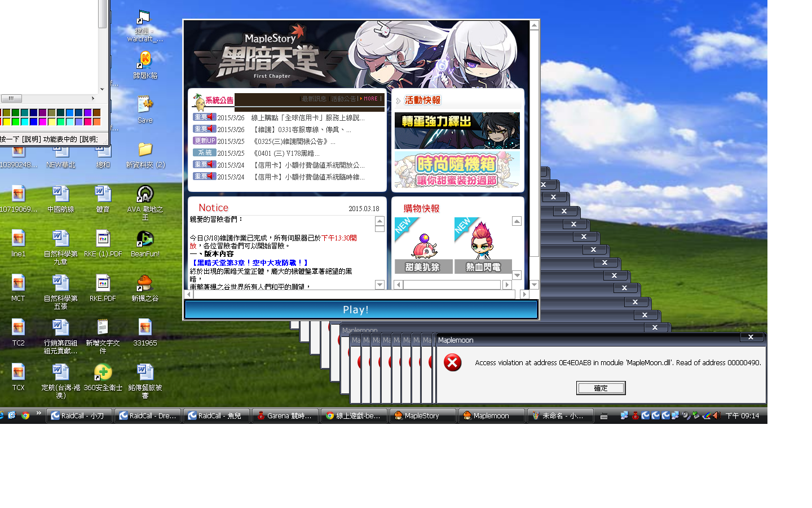The width and height of the screenshot is (812, 508).
Task: Launch the BeanFun! desktop shortcut
Action: pos(145,243)
